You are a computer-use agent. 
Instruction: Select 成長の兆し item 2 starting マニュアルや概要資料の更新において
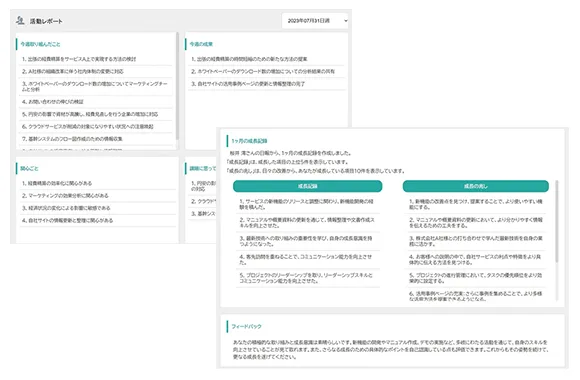(476, 223)
